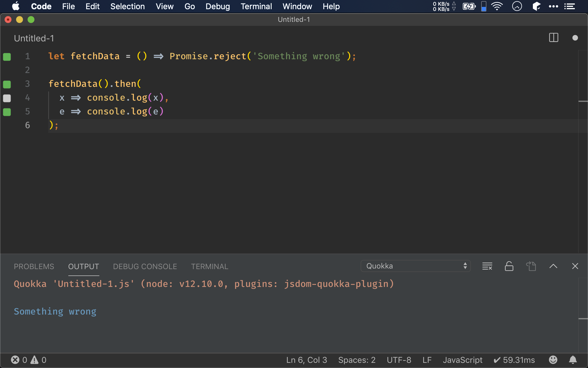Select the Spaces: 2 indentation setting
Viewport: 588px width, 368px height.
point(357,360)
